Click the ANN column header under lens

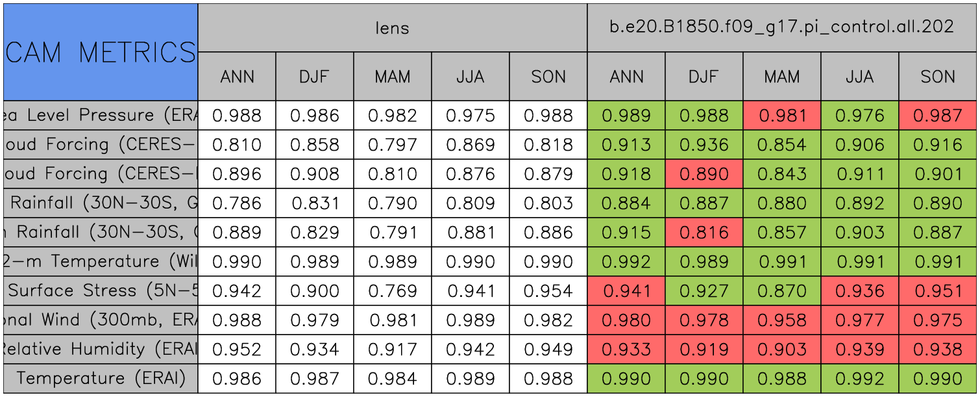(237, 77)
